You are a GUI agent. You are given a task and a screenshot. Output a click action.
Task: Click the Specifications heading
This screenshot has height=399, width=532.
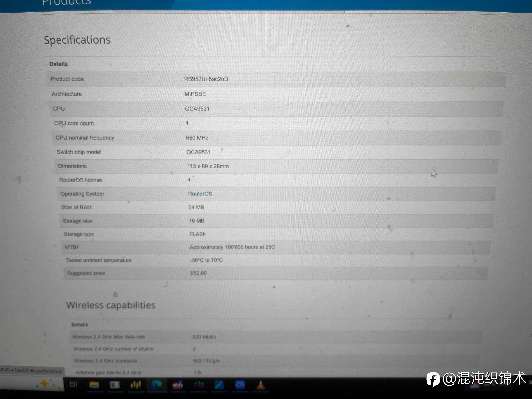[77, 40]
